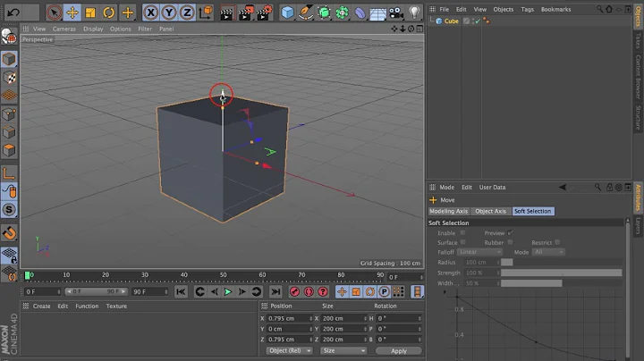Open Object (Rel) coordinate dropdown
Image resolution: width=644 pixels, height=361 pixels.
coord(290,351)
